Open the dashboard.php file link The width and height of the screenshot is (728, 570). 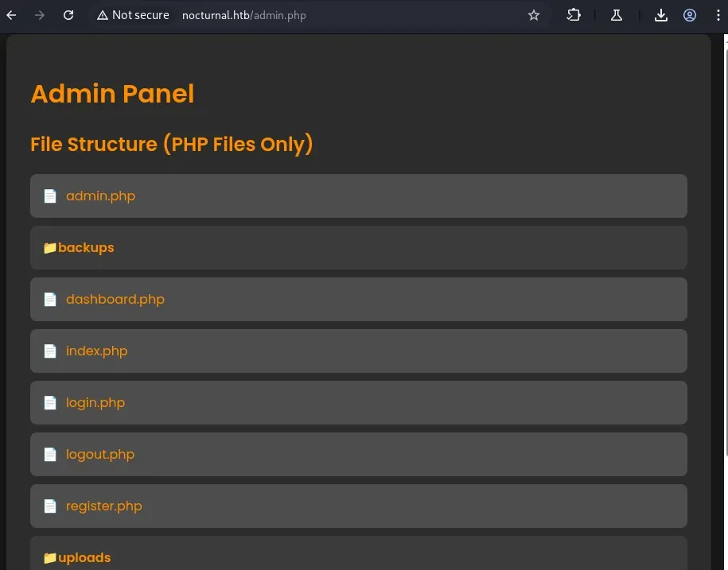[x=115, y=299]
